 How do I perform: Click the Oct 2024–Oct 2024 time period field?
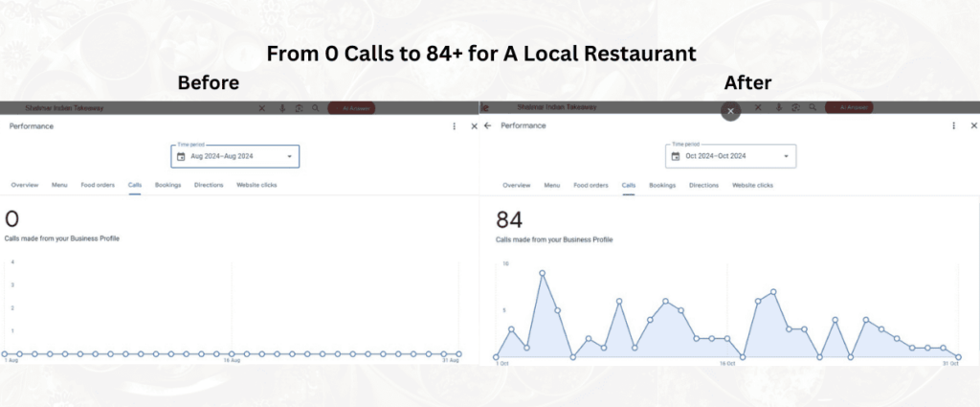point(730,156)
